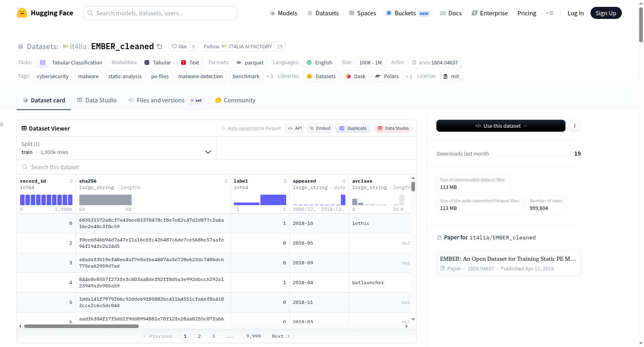
Task: Click the search magnifier in dataset search
Action: pyautogui.click(x=25, y=167)
